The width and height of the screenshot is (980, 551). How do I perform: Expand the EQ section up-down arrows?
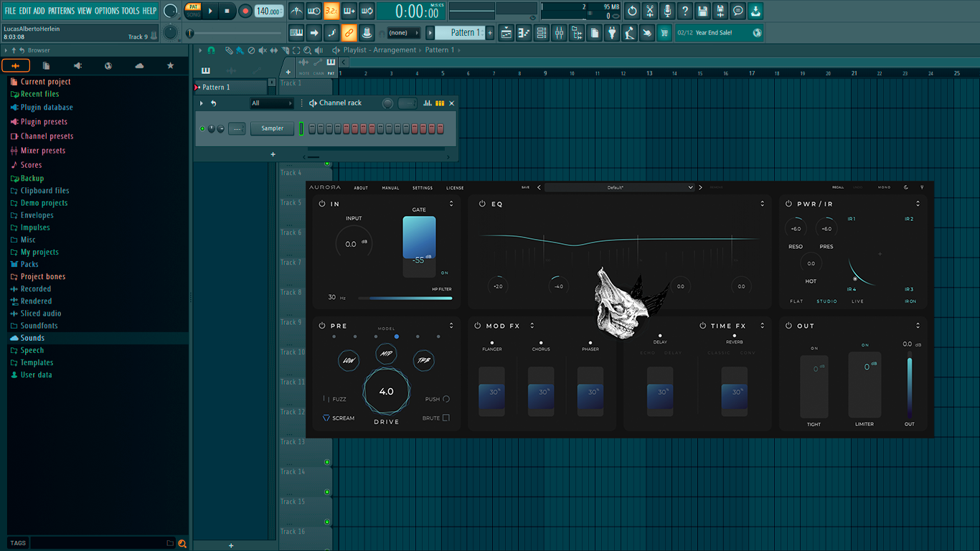[762, 204]
